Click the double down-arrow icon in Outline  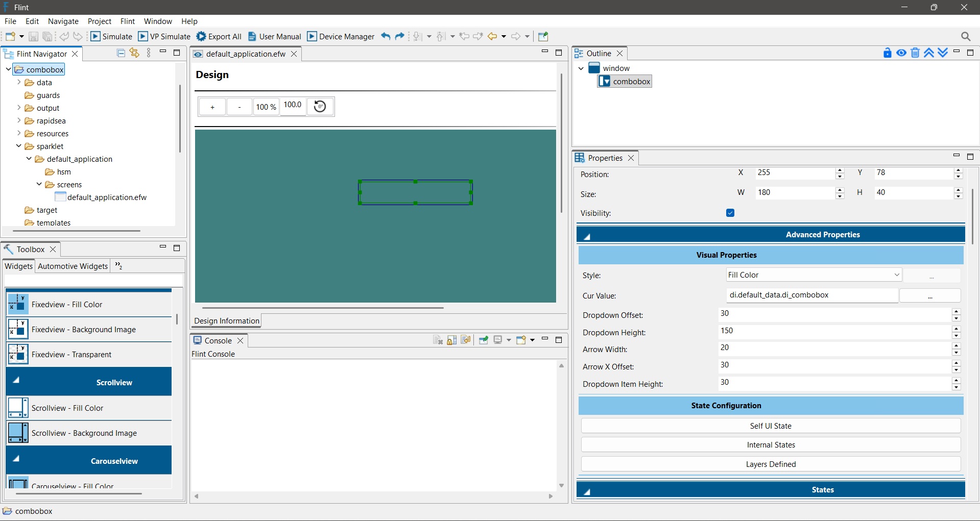[x=943, y=53]
